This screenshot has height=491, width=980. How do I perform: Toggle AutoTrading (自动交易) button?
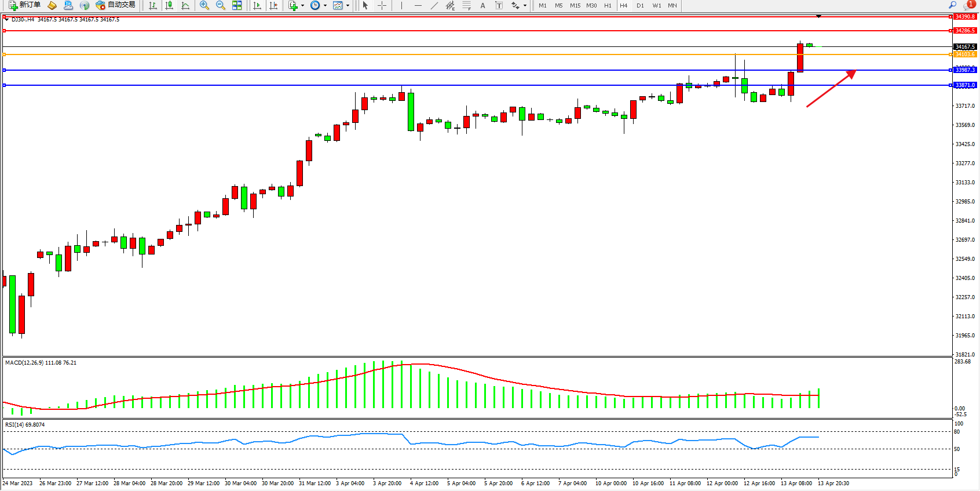pyautogui.click(x=116, y=5)
